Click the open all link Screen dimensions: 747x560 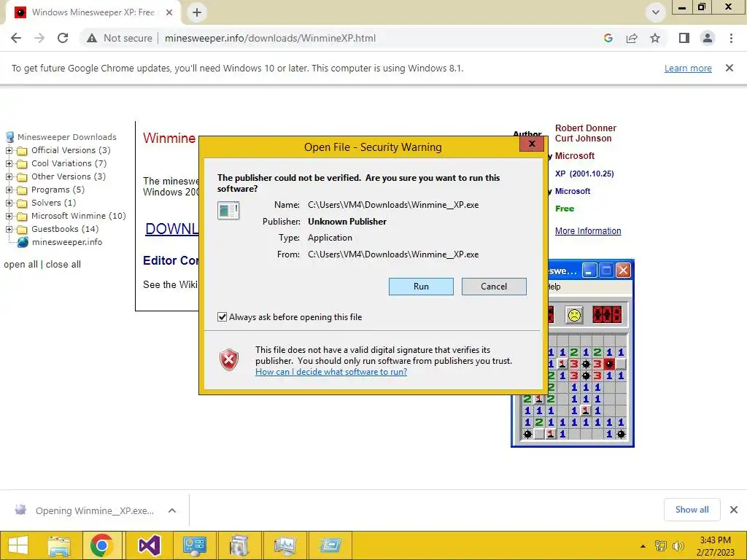click(20, 264)
